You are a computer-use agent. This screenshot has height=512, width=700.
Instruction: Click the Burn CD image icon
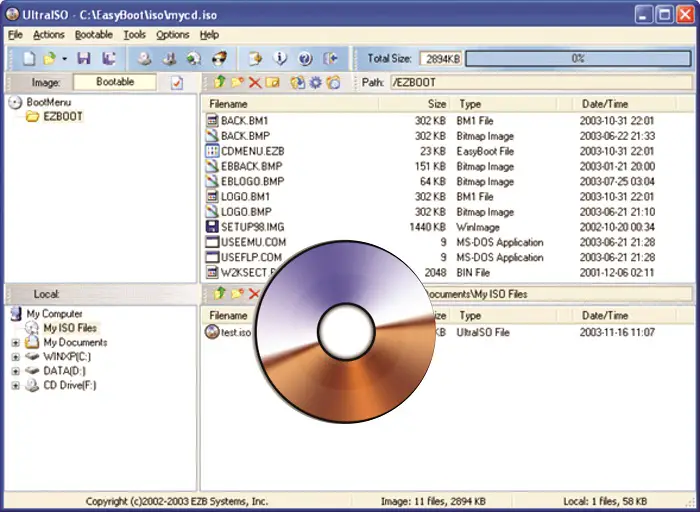(218, 59)
